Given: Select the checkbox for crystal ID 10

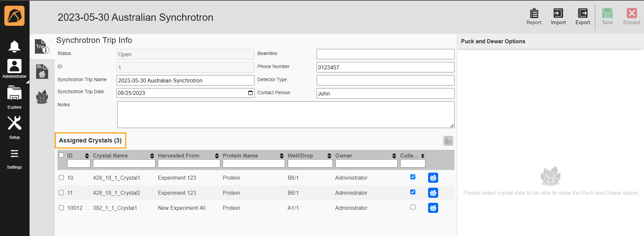Looking at the screenshot, I should (61, 178).
